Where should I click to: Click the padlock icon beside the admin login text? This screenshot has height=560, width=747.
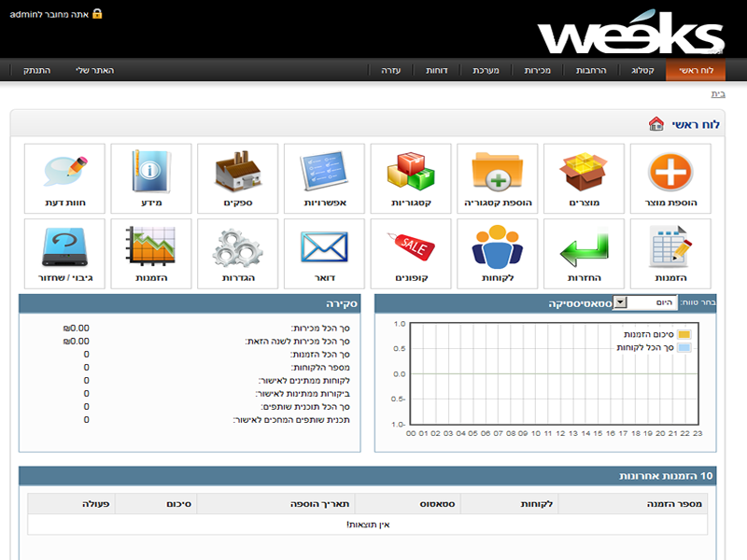[x=97, y=14]
